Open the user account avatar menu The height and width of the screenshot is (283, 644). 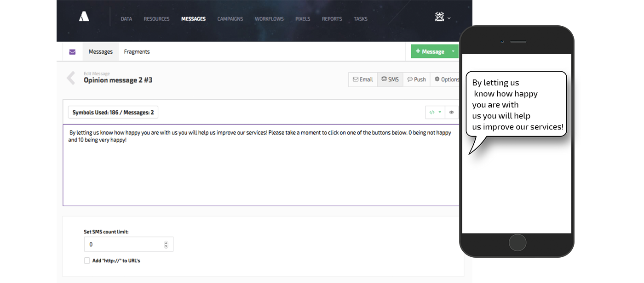pos(443,17)
